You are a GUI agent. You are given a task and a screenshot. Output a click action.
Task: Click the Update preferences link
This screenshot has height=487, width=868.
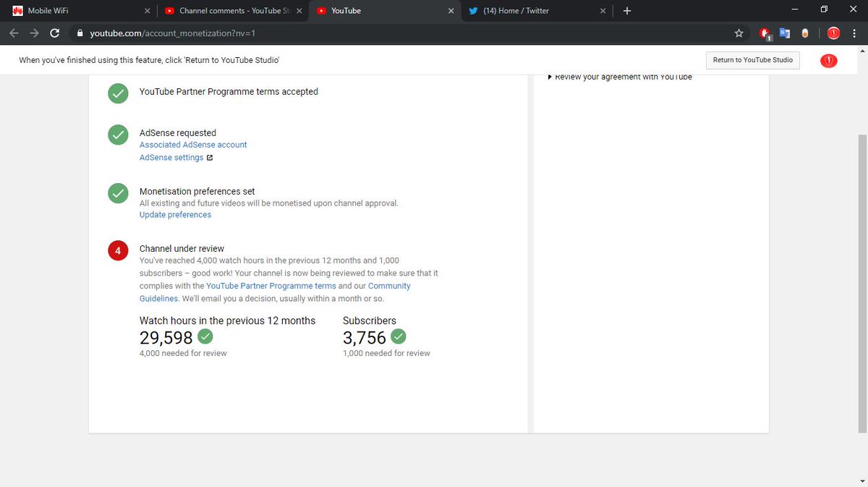click(175, 215)
